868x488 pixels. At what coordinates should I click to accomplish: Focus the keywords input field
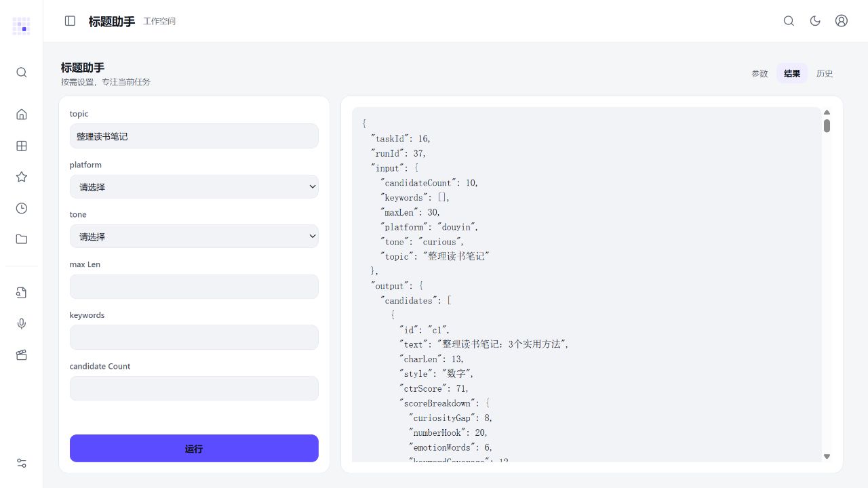pyautogui.click(x=194, y=338)
